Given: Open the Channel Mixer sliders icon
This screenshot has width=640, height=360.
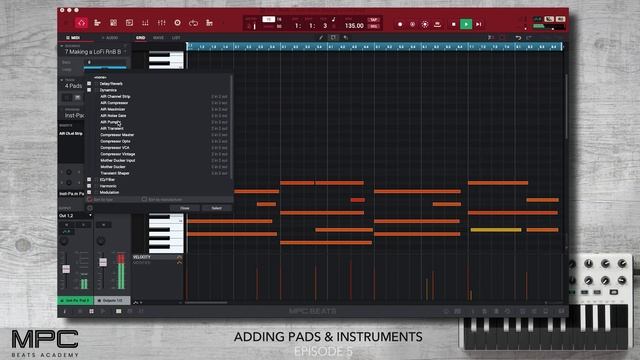Looking at the screenshot, I should tap(162, 23).
